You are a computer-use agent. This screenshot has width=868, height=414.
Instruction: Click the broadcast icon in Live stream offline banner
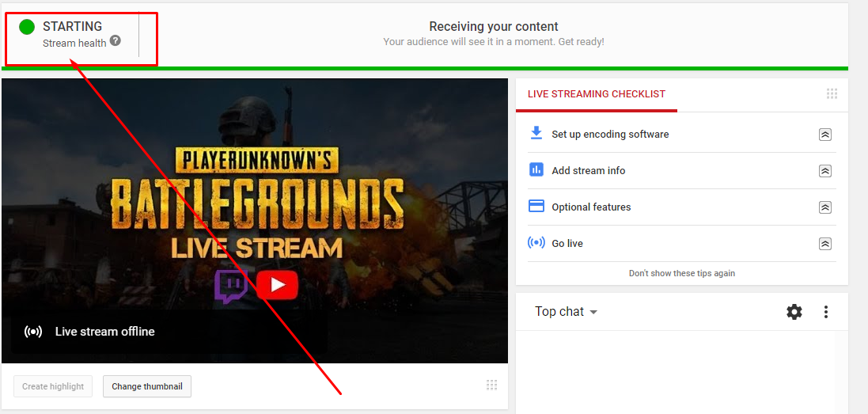tap(33, 332)
